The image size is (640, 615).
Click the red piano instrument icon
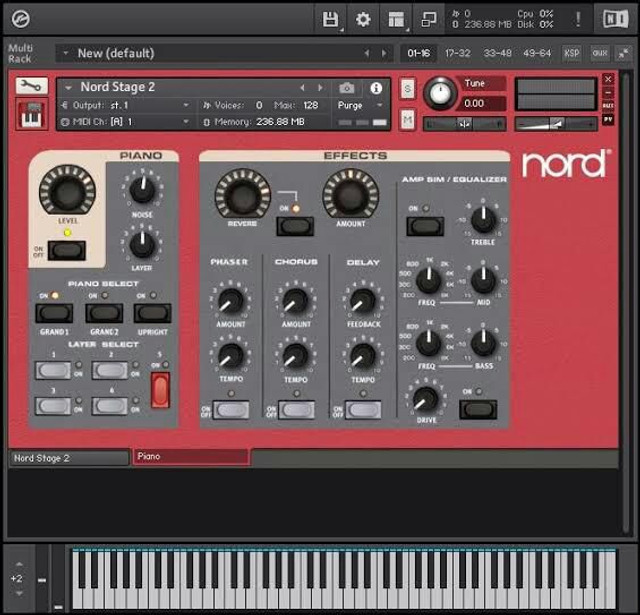[31, 114]
